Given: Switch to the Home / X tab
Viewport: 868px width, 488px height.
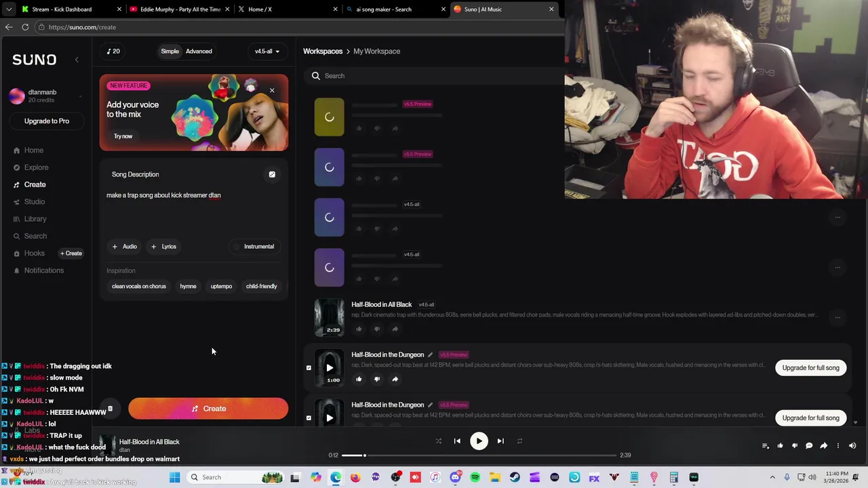Looking at the screenshot, I should pyautogui.click(x=288, y=9).
